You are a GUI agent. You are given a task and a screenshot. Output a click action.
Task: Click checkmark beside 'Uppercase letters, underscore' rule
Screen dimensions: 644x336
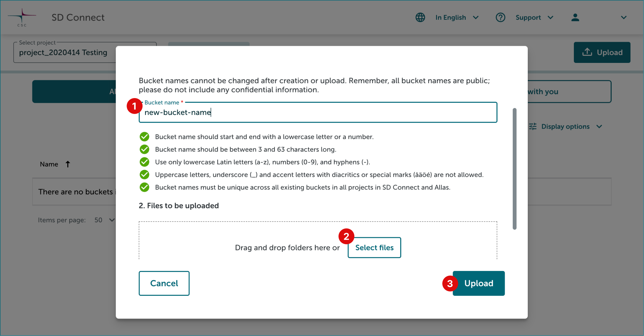click(x=144, y=175)
